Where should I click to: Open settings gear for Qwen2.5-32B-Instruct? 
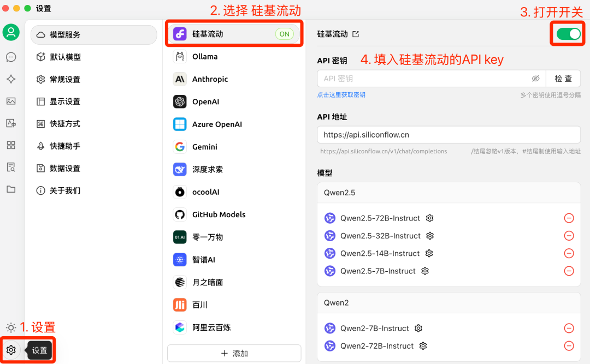[x=430, y=236]
